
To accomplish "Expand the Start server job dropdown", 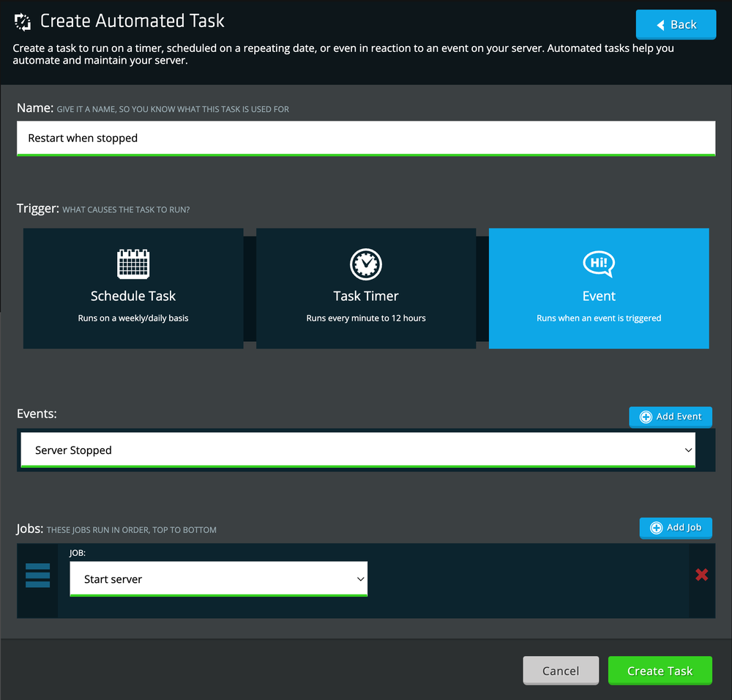I will pos(218,579).
